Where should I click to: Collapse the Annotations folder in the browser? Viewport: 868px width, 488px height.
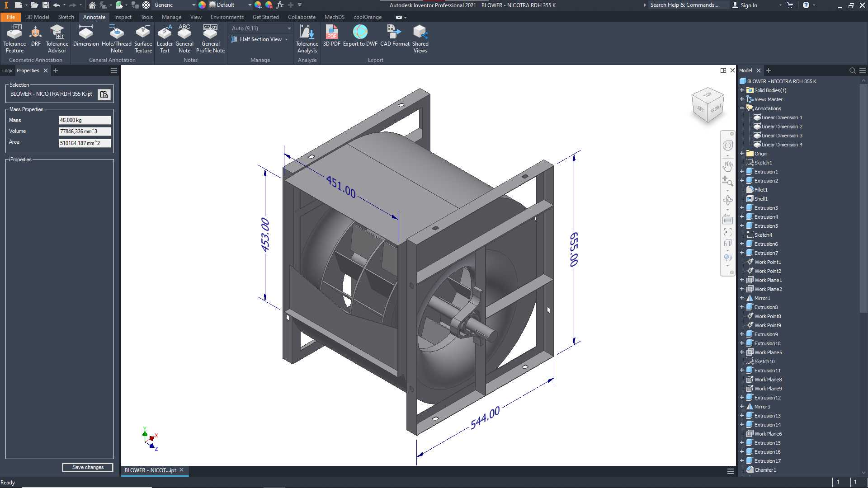coord(742,108)
